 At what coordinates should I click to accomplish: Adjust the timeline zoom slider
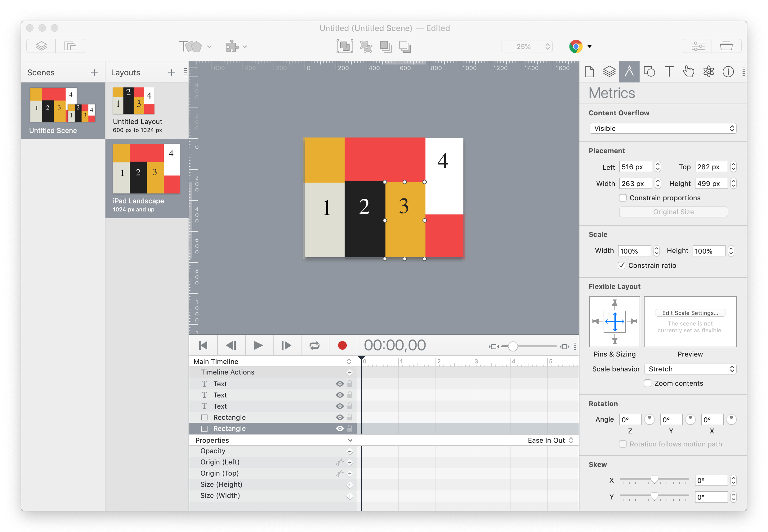point(529,347)
